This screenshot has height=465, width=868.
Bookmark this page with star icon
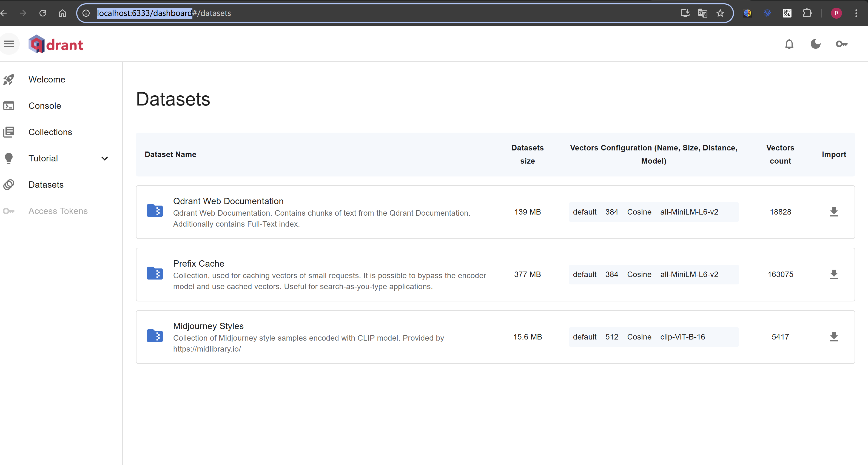click(x=720, y=13)
